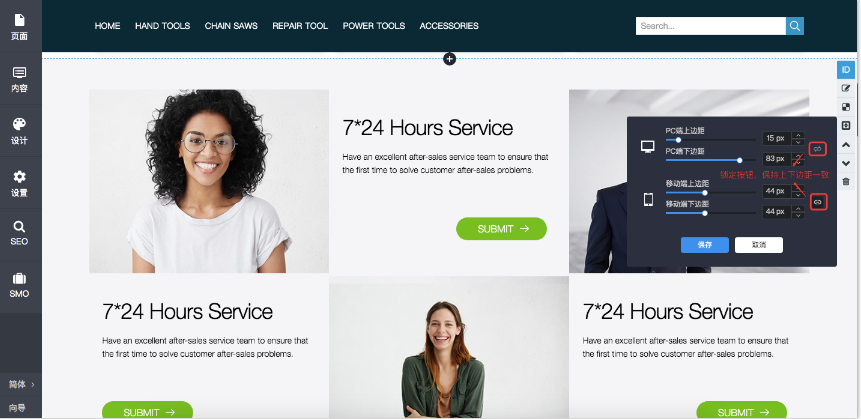The height and width of the screenshot is (419, 861).
Task: Move section down with chevron arrow
Action: [846, 163]
